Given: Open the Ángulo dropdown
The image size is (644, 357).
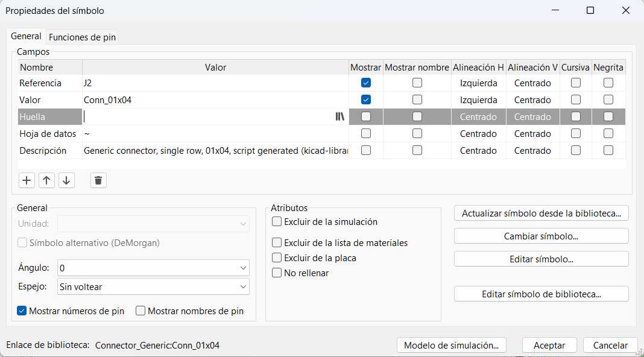Looking at the screenshot, I should [x=153, y=267].
